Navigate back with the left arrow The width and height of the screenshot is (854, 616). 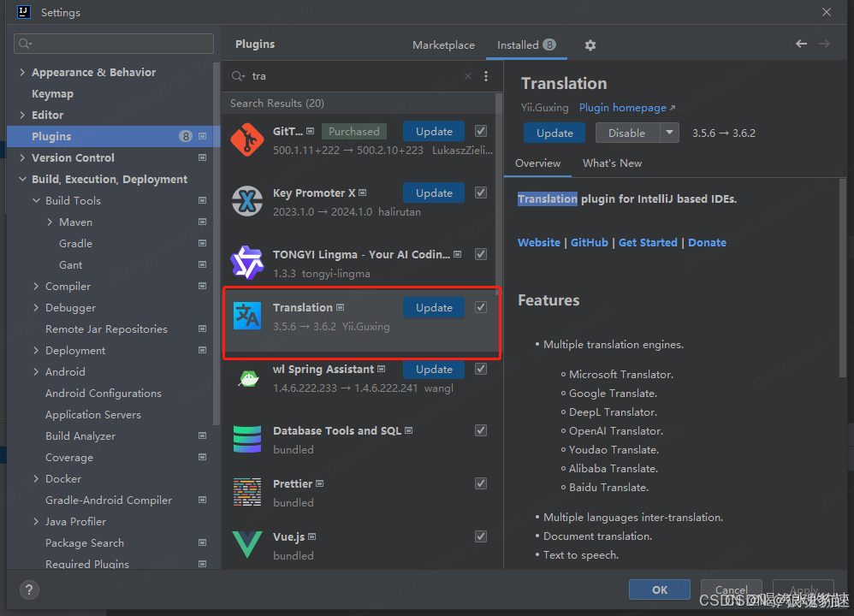click(801, 44)
